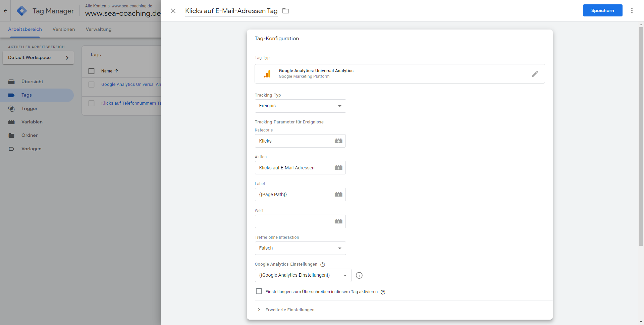Enable override settings in this tag checkbox
Viewport: 644px width, 325px height.
tap(259, 291)
